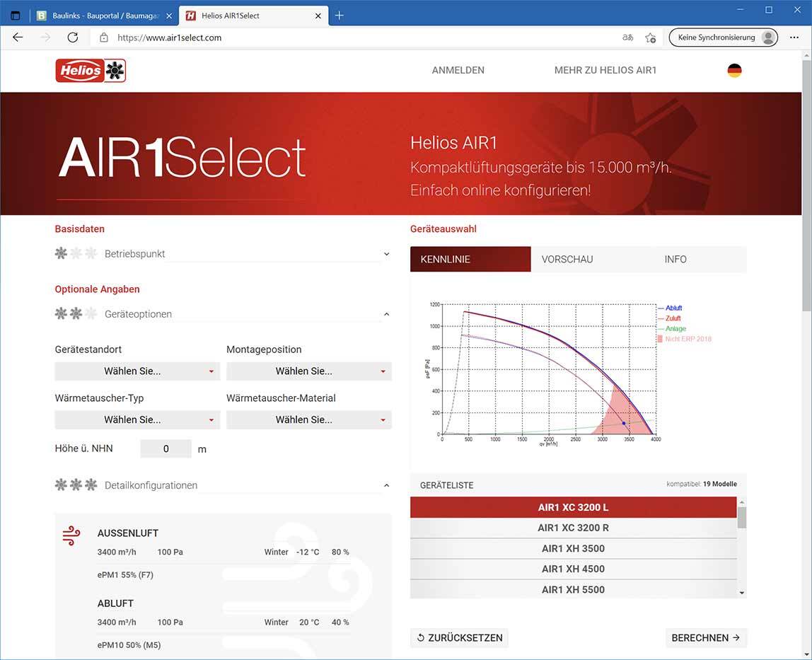This screenshot has height=660, width=812.
Task: Click ANMELDEN in the header
Action: 458,71
